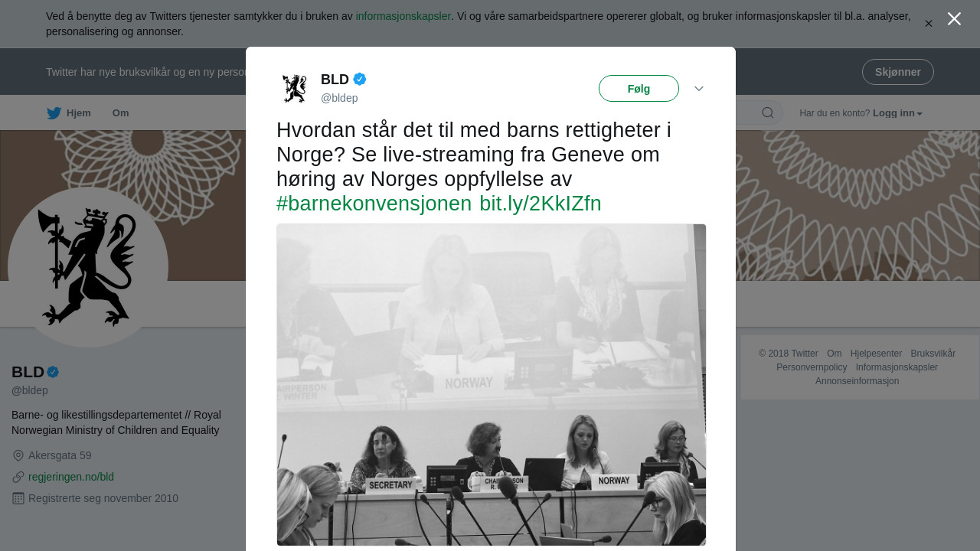Visit regjeringen.no/bld profile link
The height and width of the screenshot is (551, 980).
pyautogui.click(x=71, y=477)
